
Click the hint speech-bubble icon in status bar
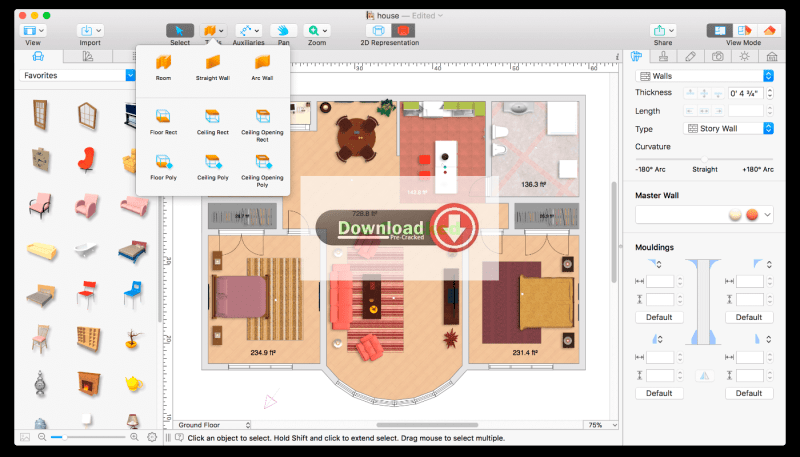click(x=179, y=438)
